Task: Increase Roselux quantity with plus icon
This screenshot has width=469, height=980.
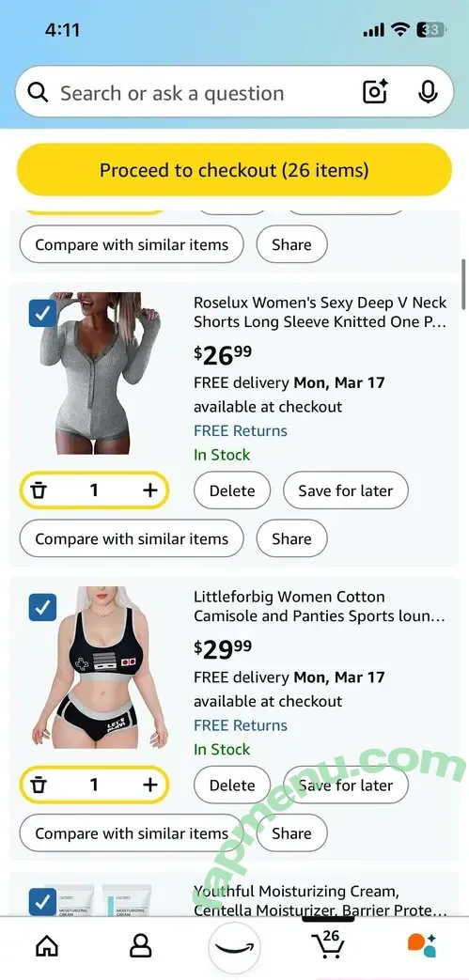Action: pyautogui.click(x=149, y=490)
